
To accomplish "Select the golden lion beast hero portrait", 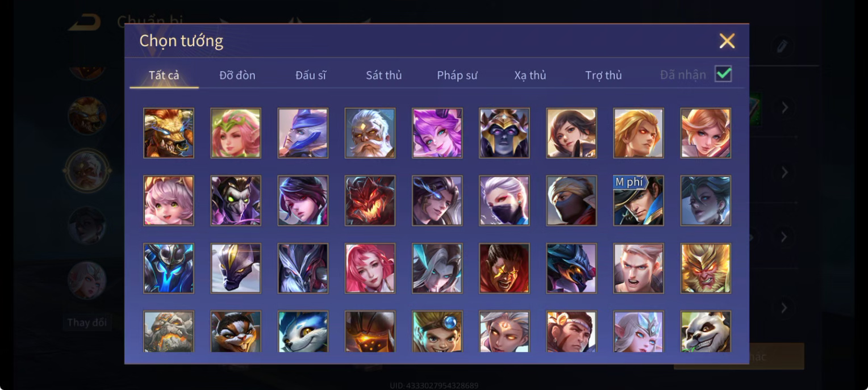I will pos(168,133).
